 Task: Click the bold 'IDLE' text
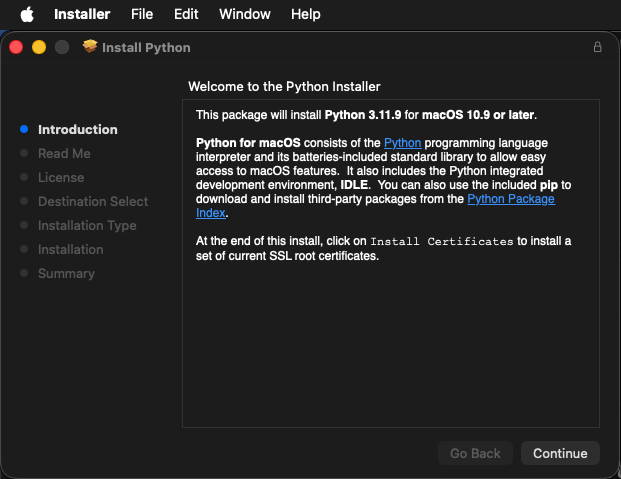[x=354, y=185]
